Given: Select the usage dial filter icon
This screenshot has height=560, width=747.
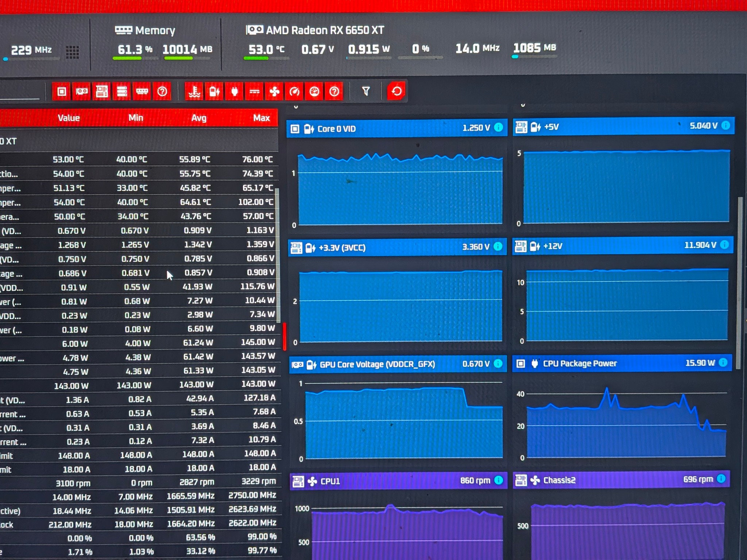Looking at the screenshot, I should 314,91.
